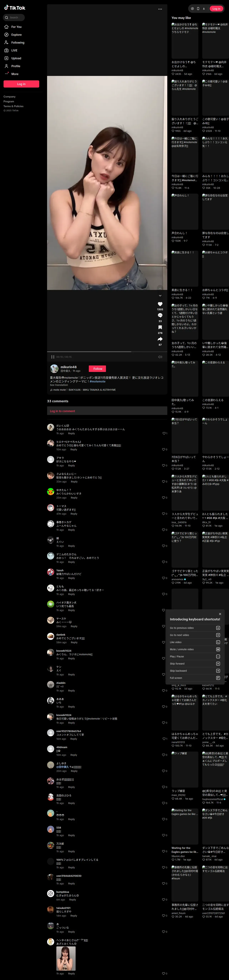Seek along the video progress bar
229x980 pixels.
click(107, 352)
